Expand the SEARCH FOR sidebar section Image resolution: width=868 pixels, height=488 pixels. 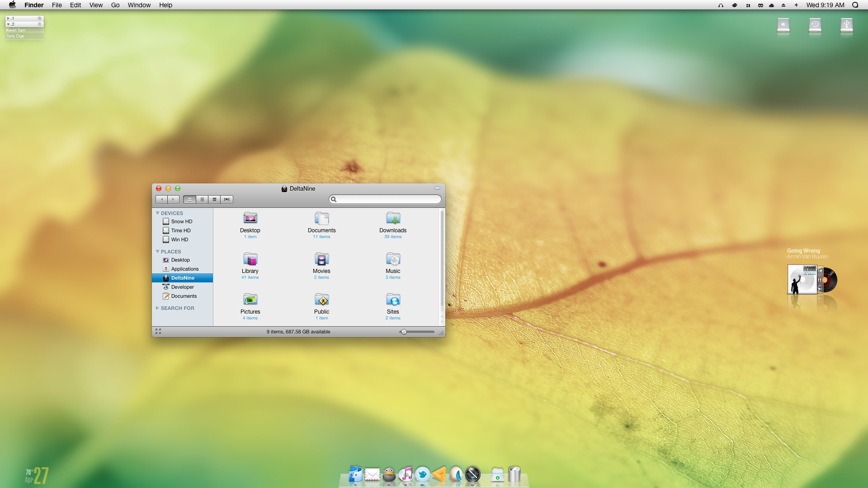coord(157,308)
